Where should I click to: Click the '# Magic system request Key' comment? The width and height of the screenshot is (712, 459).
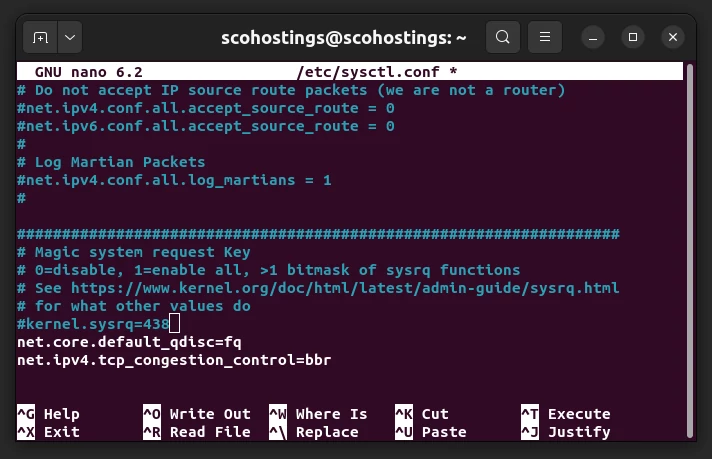pos(134,252)
